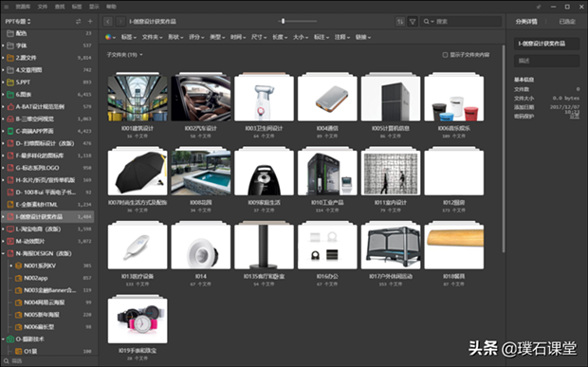Click the pin window icon
This screenshot has height=367, width=588.
tap(539, 7)
